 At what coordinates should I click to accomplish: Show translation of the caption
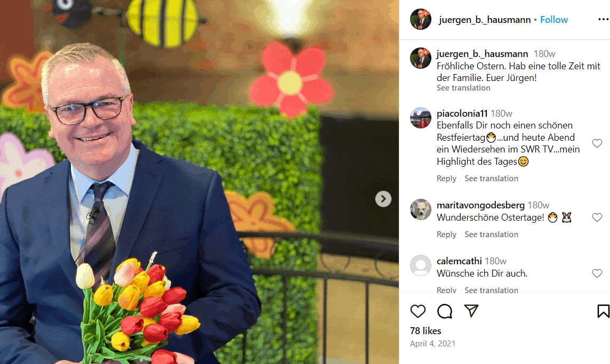coord(463,88)
